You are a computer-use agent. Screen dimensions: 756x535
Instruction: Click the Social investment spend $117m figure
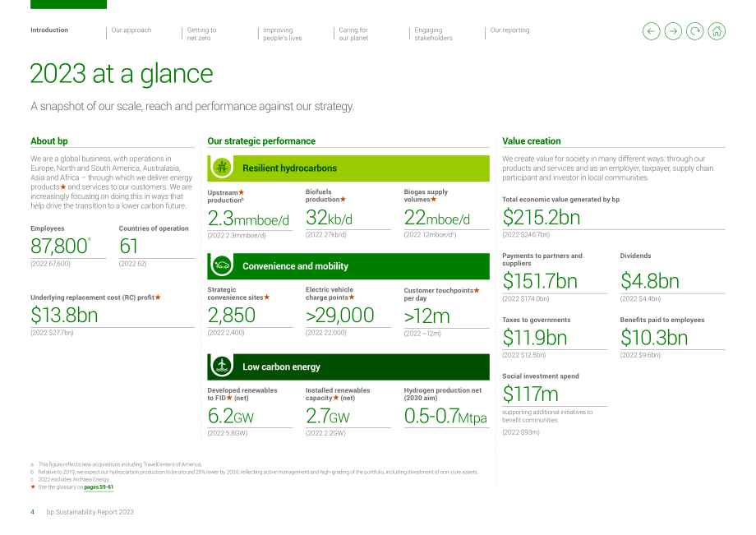click(x=530, y=394)
